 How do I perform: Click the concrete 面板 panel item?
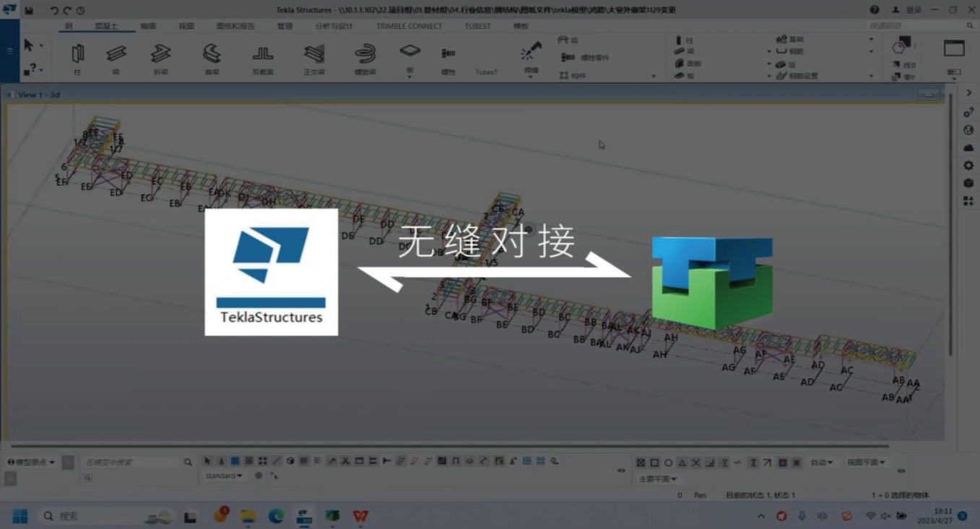pyautogui.click(x=688, y=64)
